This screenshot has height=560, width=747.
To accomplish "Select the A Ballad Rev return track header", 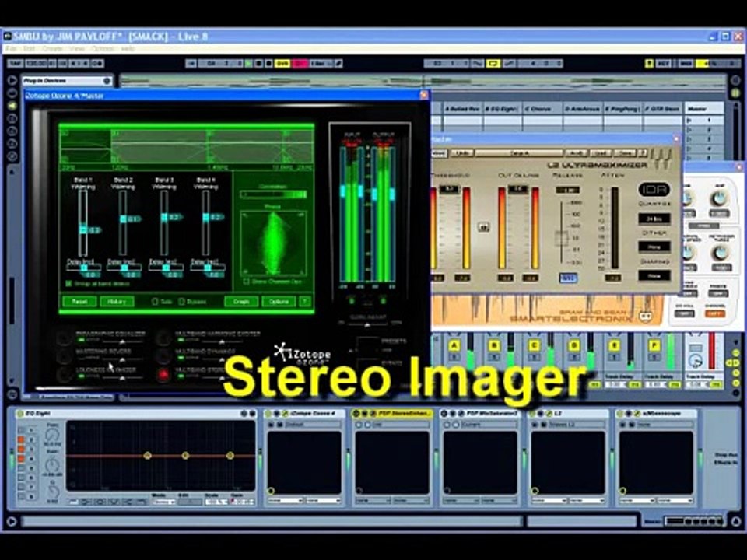I will (462, 109).
